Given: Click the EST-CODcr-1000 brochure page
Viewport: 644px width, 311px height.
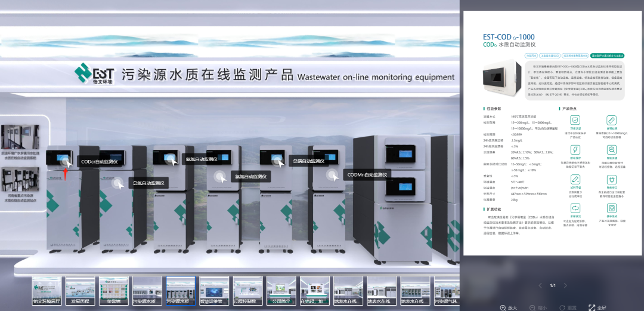Looking at the screenshot, I should (552, 134).
